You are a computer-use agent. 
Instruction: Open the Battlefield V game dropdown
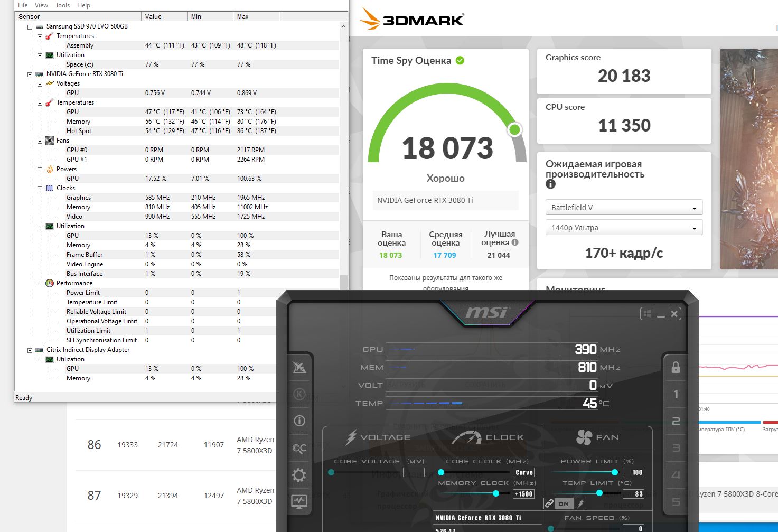click(624, 208)
